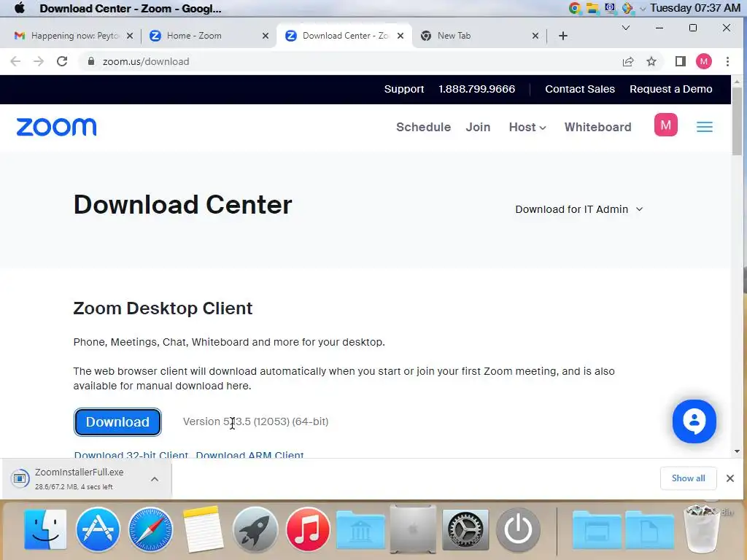Open the Download 32-bit Client link
This screenshot has height=560, width=747.
pos(131,455)
